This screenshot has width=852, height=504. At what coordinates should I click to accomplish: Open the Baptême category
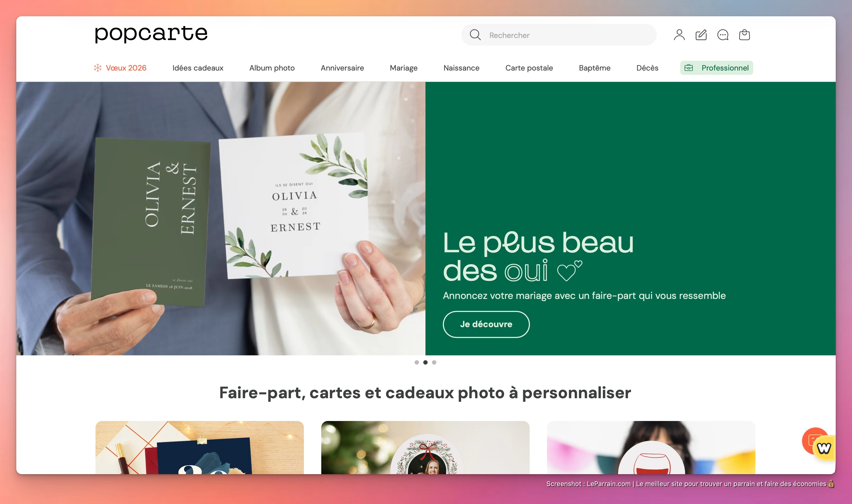pyautogui.click(x=595, y=68)
